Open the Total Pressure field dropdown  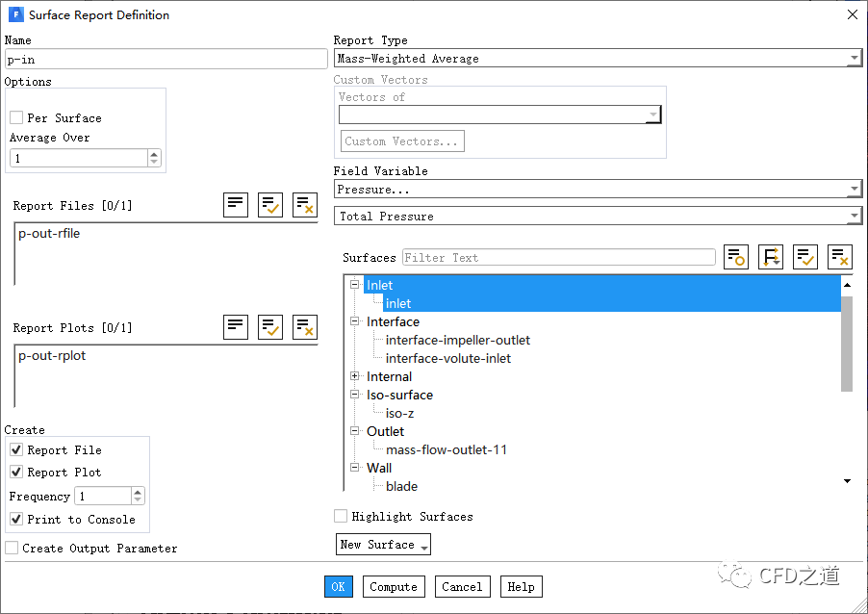(x=597, y=217)
